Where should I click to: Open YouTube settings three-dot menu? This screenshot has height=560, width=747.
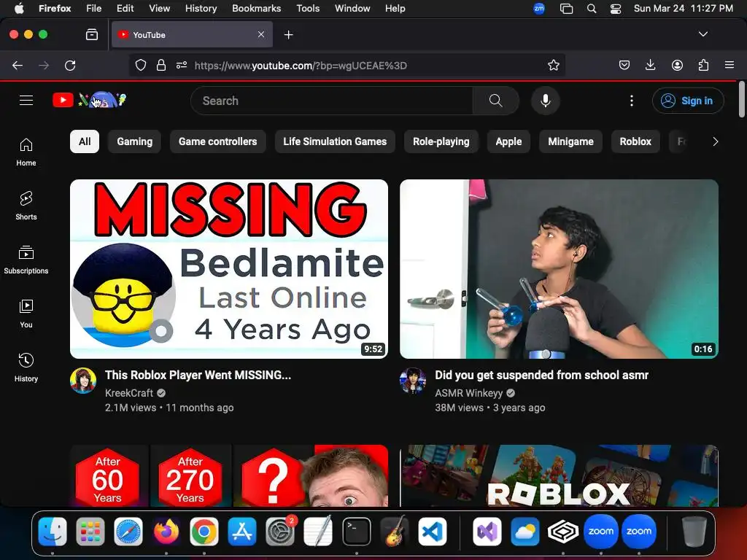632,101
